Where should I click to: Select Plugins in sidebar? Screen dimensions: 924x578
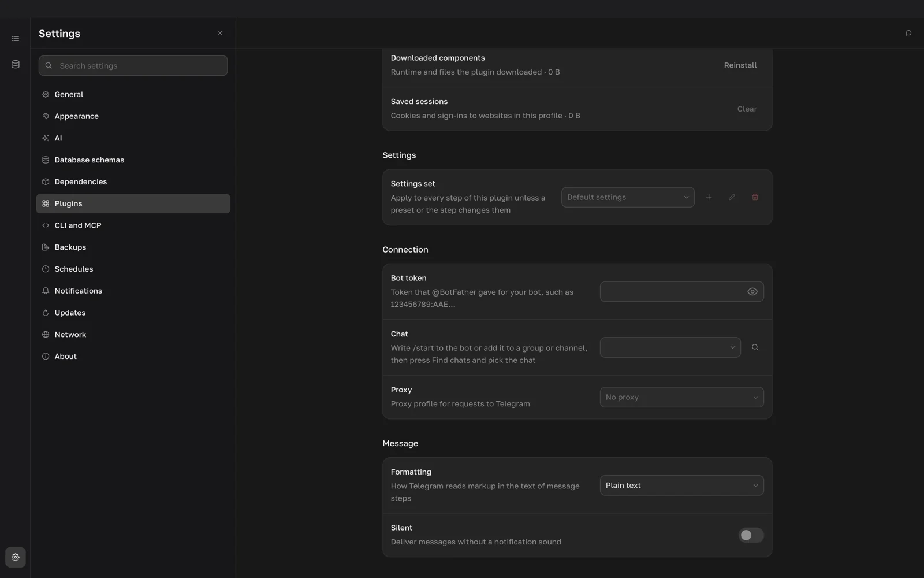[133, 203]
